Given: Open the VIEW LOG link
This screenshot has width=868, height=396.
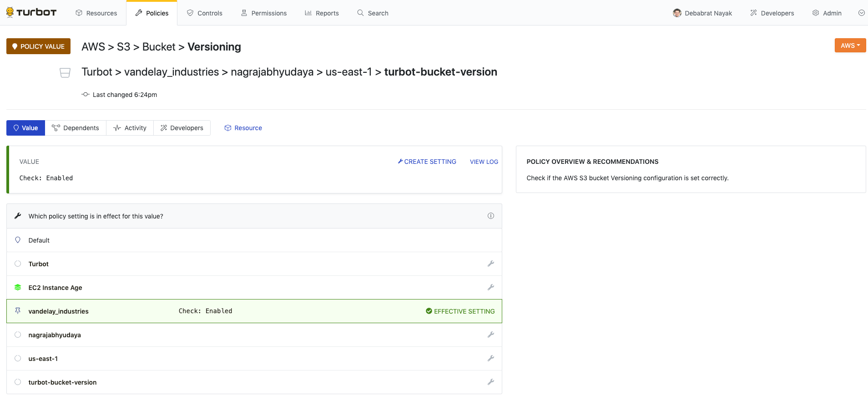Looking at the screenshot, I should click(484, 162).
